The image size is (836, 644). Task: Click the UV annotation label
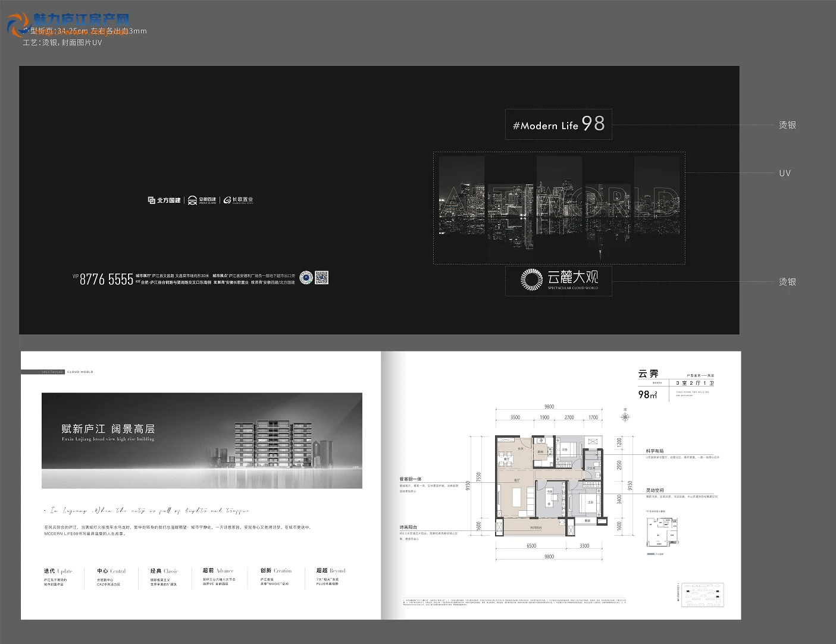click(784, 173)
